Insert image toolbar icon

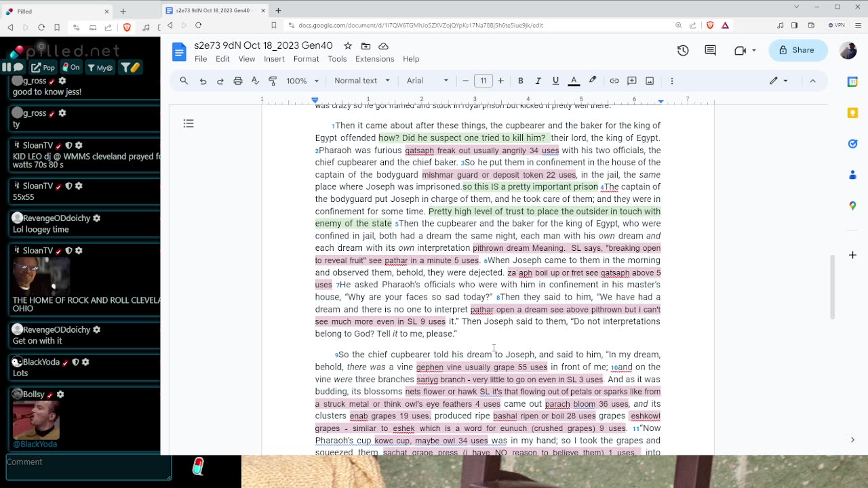(x=650, y=81)
